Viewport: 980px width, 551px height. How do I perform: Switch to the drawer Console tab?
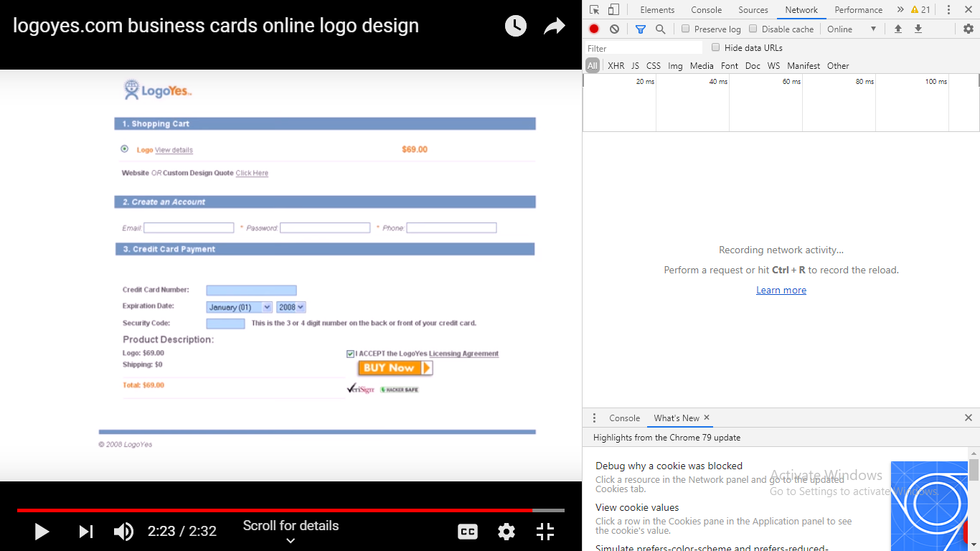pos(624,418)
